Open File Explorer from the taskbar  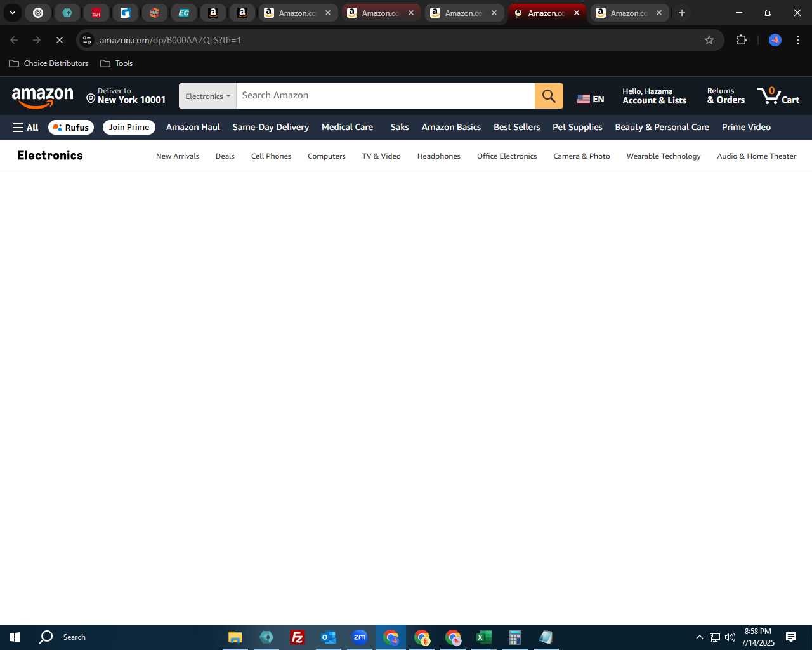[x=235, y=637]
